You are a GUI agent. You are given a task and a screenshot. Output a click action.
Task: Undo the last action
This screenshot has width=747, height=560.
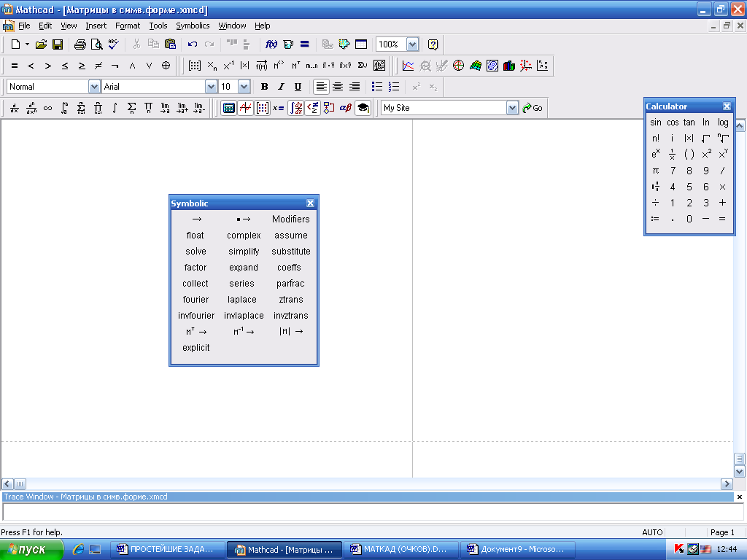pyautogui.click(x=193, y=44)
